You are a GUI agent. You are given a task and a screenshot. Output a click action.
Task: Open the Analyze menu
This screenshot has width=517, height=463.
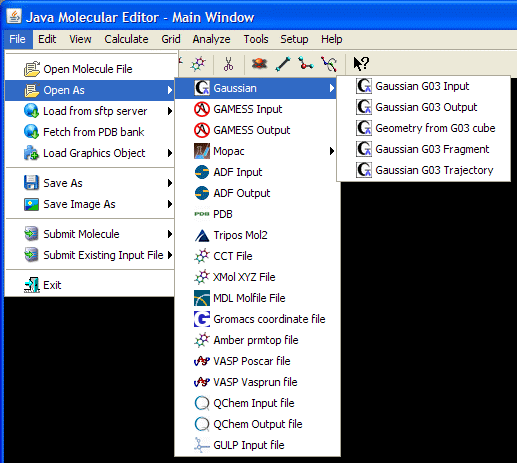(x=211, y=39)
